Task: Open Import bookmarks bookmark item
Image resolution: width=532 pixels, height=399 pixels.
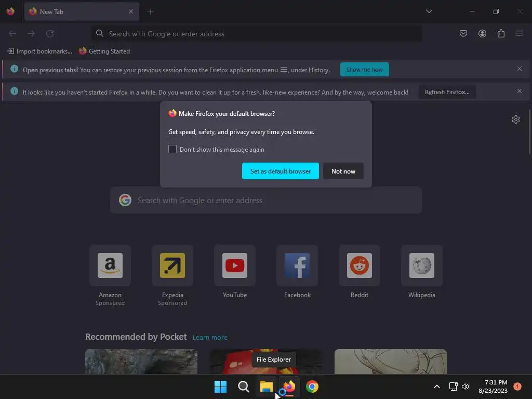Action: coord(39,51)
